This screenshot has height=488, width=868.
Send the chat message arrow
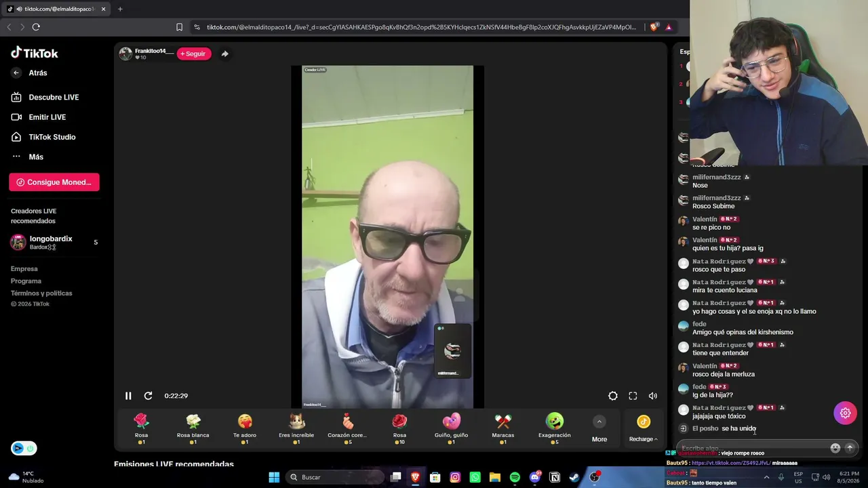(850, 448)
